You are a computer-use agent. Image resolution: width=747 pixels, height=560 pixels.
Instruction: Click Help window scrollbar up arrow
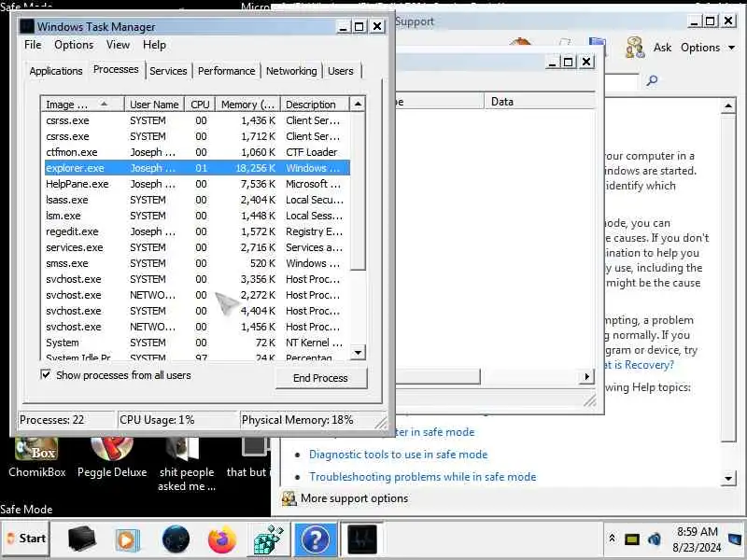pyautogui.click(x=728, y=105)
